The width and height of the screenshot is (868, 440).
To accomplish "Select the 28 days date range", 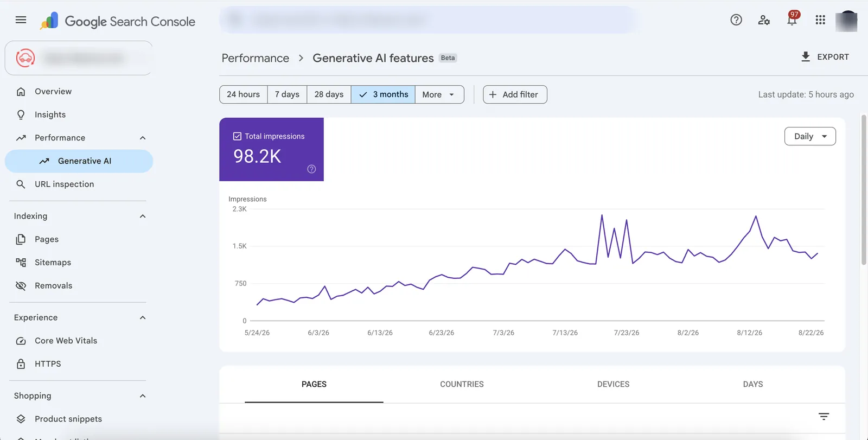I will [329, 94].
